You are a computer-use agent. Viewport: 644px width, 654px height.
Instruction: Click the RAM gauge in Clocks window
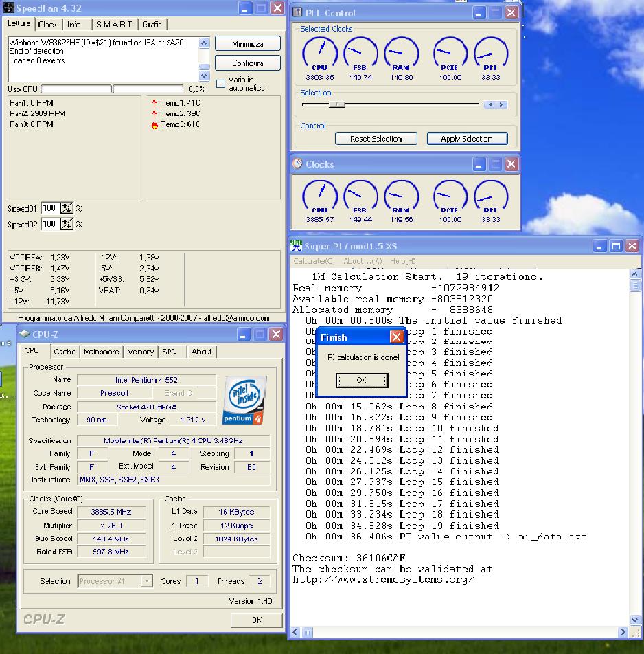pos(401,196)
